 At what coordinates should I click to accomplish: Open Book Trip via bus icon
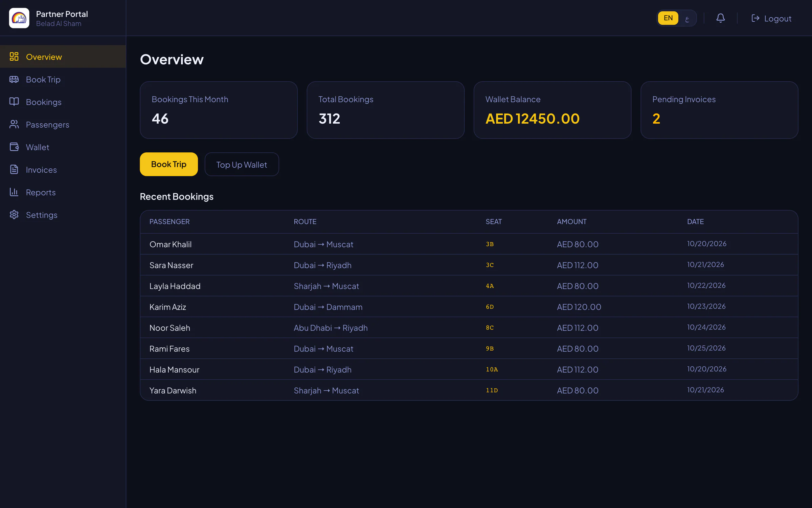[x=14, y=79]
